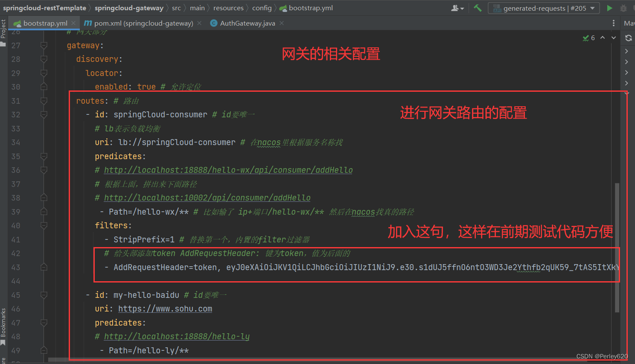Image resolution: width=635 pixels, height=364 pixels.
Task: Go to next highlighted problem arrow
Action: coord(614,38)
